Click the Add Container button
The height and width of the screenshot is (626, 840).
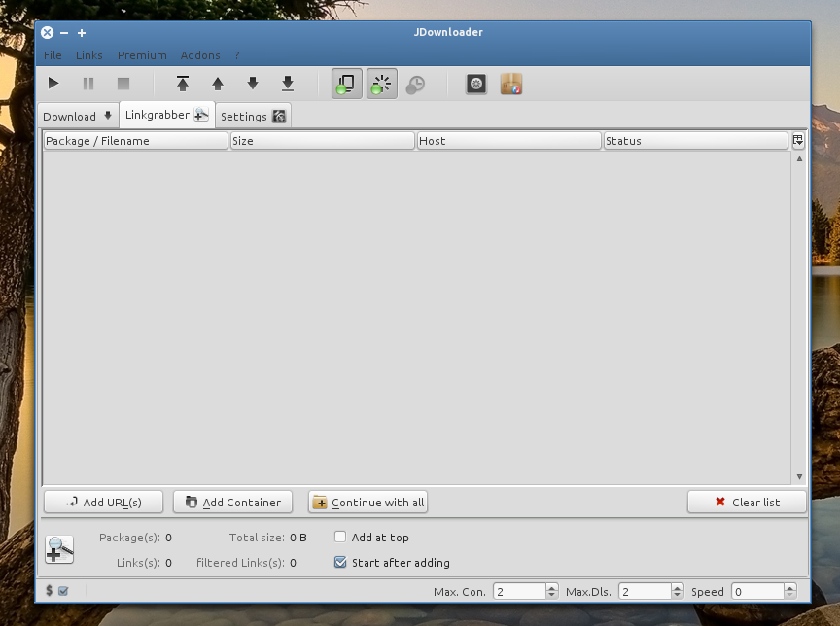232,502
